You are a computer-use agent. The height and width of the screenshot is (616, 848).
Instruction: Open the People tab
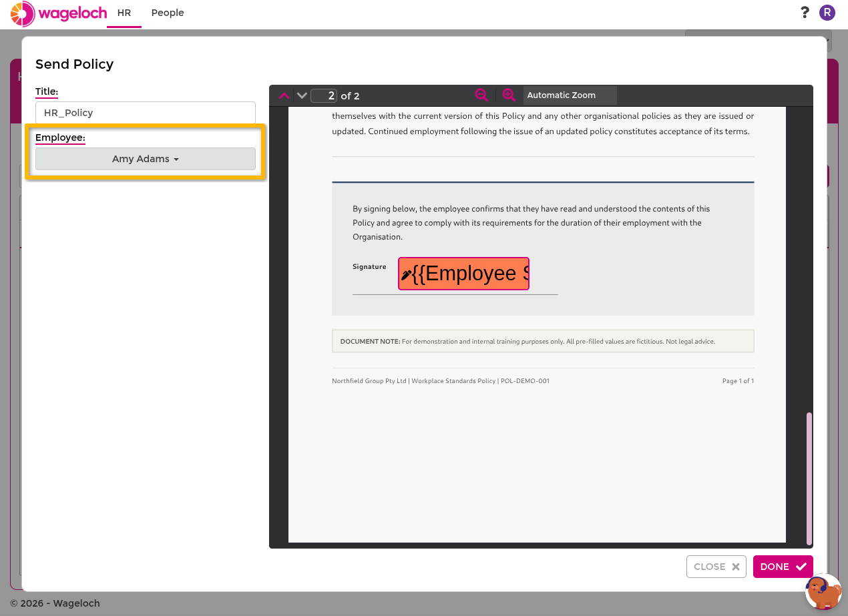coord(168,13)
